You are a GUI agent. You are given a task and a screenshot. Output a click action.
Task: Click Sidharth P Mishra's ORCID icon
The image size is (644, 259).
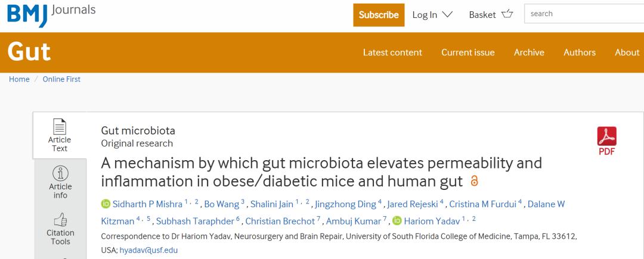(106, 204)
